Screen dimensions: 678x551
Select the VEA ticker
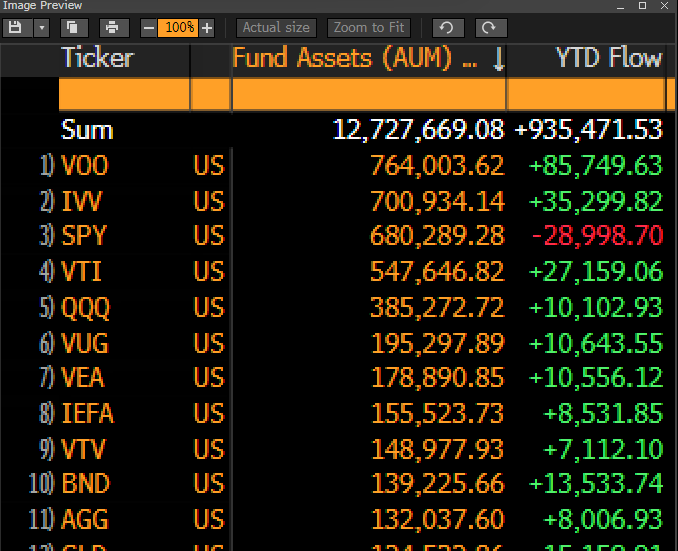[x=83, y=378]
